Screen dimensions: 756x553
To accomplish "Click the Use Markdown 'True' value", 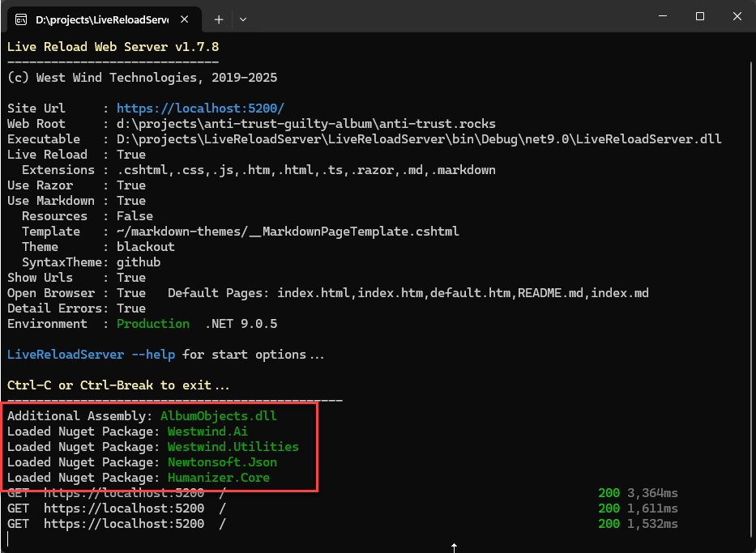I will coord(131,201).
